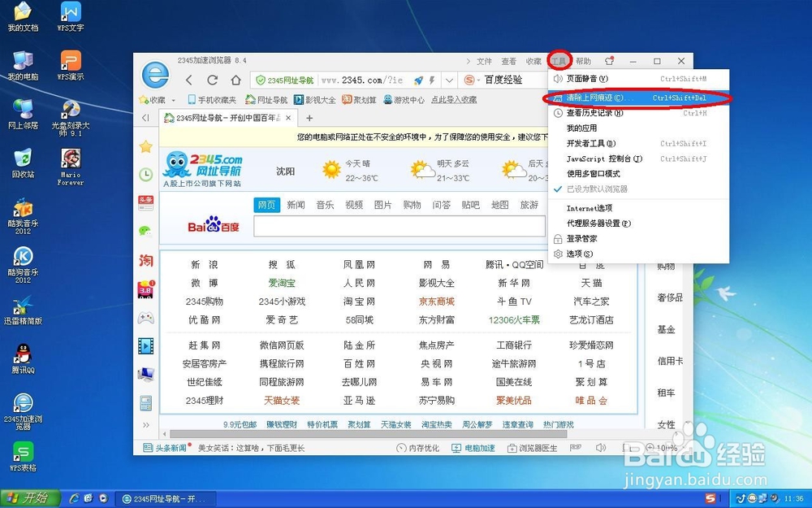This screenshot has height=508, width=812.
Task: Open the Taobao 淘 sidebar icon
Action: point(145,260)
